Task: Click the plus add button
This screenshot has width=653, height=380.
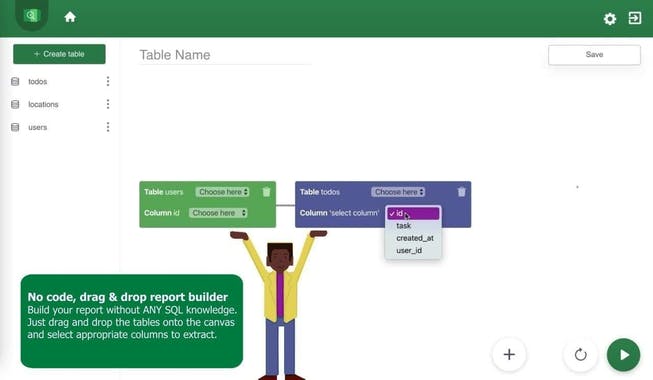Action: click(x=509, y=355)
